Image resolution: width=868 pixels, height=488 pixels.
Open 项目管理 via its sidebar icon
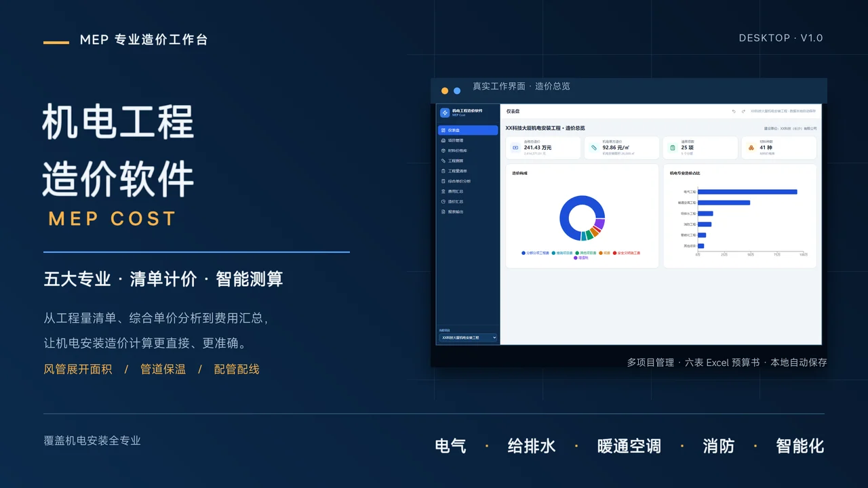coord(443,140)
